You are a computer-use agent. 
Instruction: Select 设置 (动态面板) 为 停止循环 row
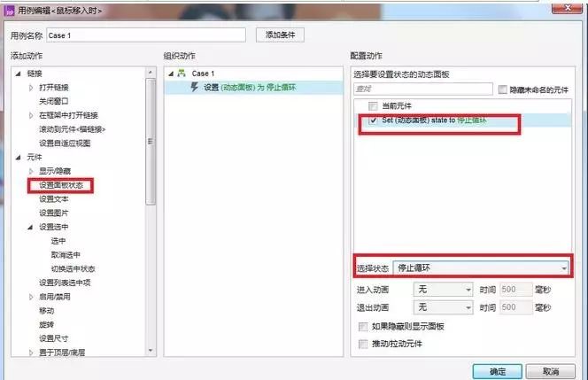(x=253, y=88)
